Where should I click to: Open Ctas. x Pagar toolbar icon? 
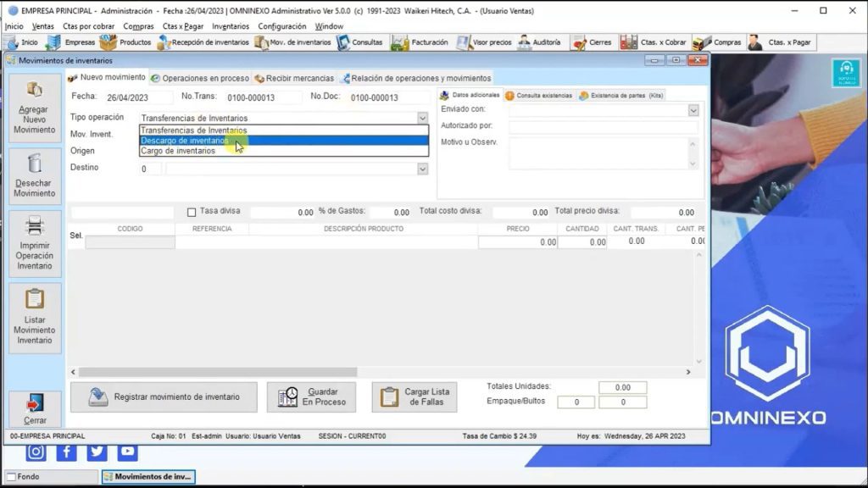point(780,42)
